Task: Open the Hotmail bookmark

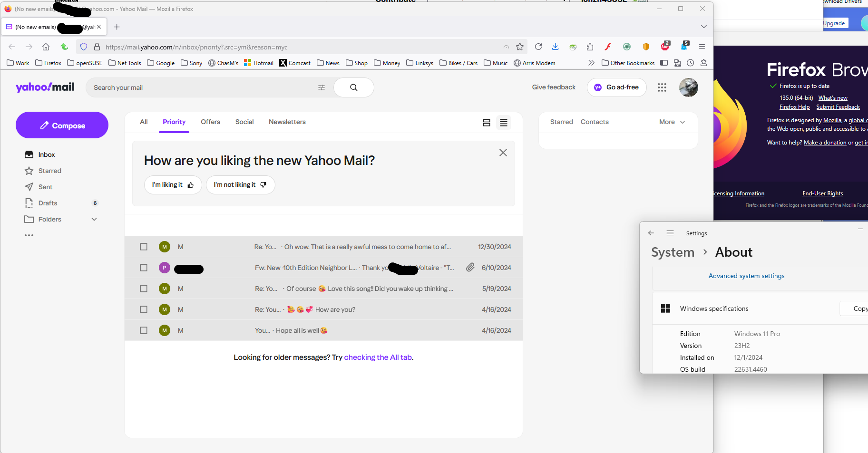Action: [259, 63]
